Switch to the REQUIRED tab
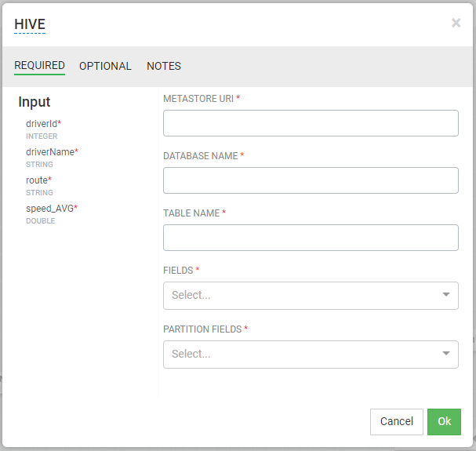This screenshot has width=476, height=451. pos(39,65)
